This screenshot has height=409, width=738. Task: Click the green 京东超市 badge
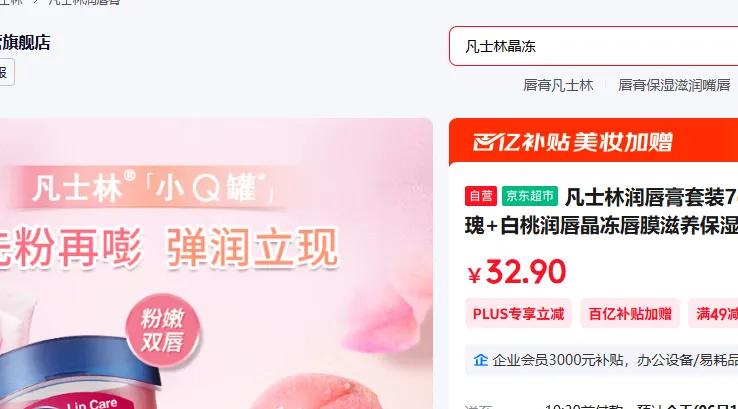pyautogui.click(x=529, y=196)
